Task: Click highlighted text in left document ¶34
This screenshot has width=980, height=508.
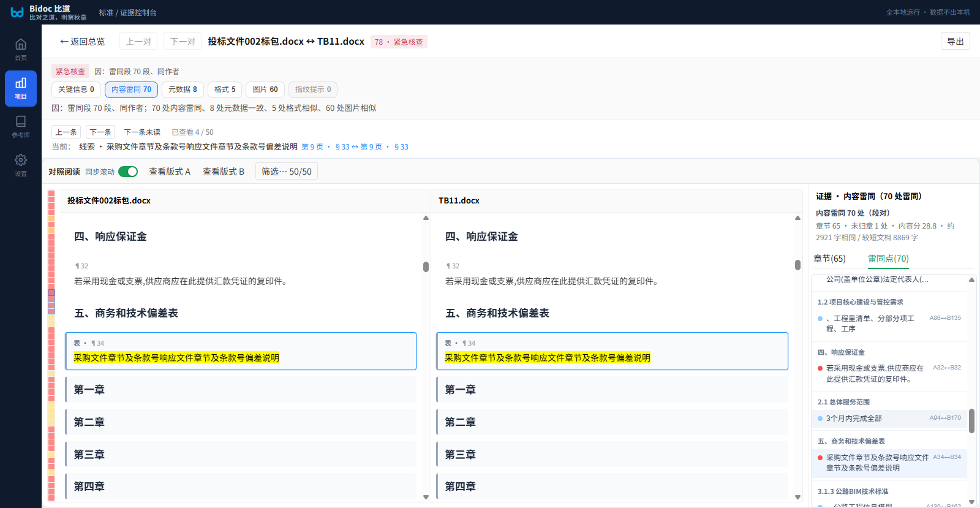Action: click(176, 358)
